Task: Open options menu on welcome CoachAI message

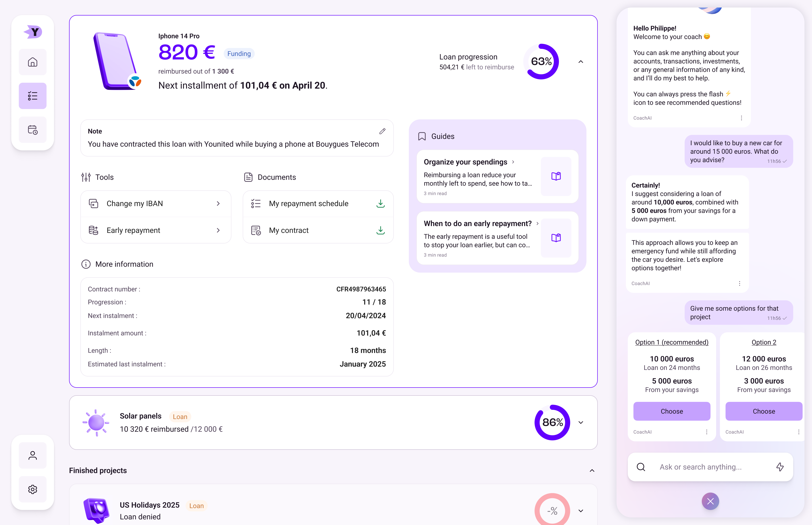Action: (x=742, y=118)
